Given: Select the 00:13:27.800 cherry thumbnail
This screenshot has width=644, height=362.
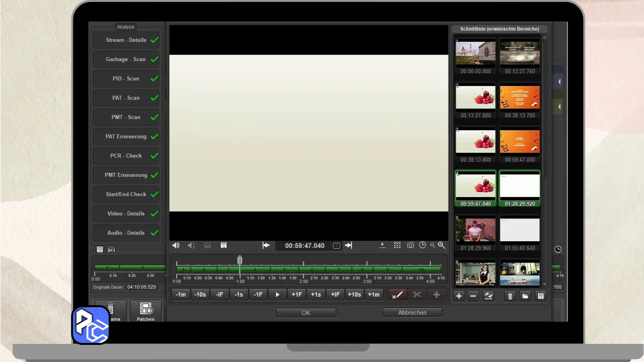Looking at the screenshot, I should pos(475,98).
